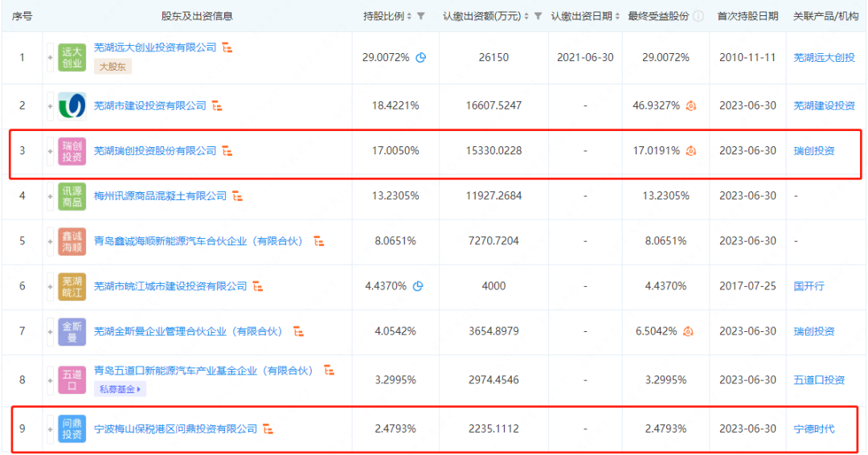
Task: Expand row 1 with the plus handle
Action: (x=50, y=58)
